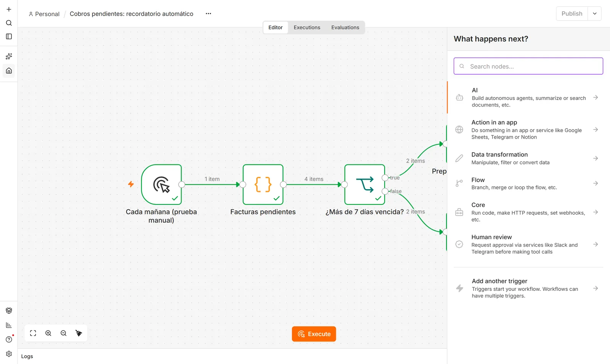This screenshot has height=364, width=610.
Task: Switch to the Editor tab
Action: [275, 27]
